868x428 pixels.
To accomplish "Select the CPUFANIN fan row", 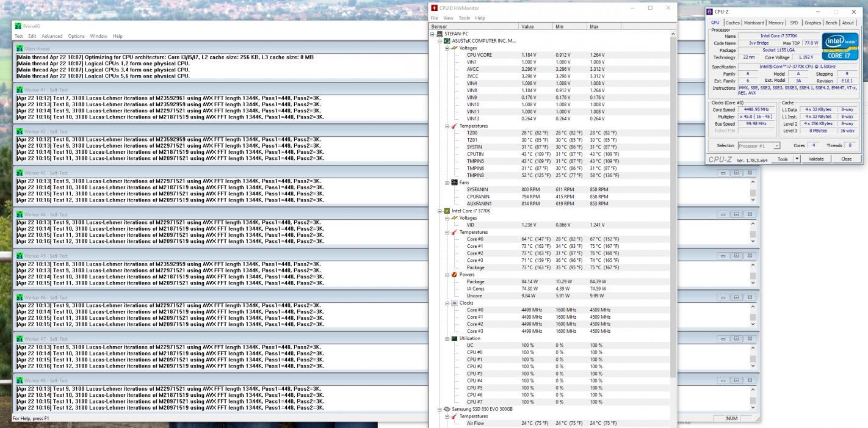I will click(x=549, y=197).
